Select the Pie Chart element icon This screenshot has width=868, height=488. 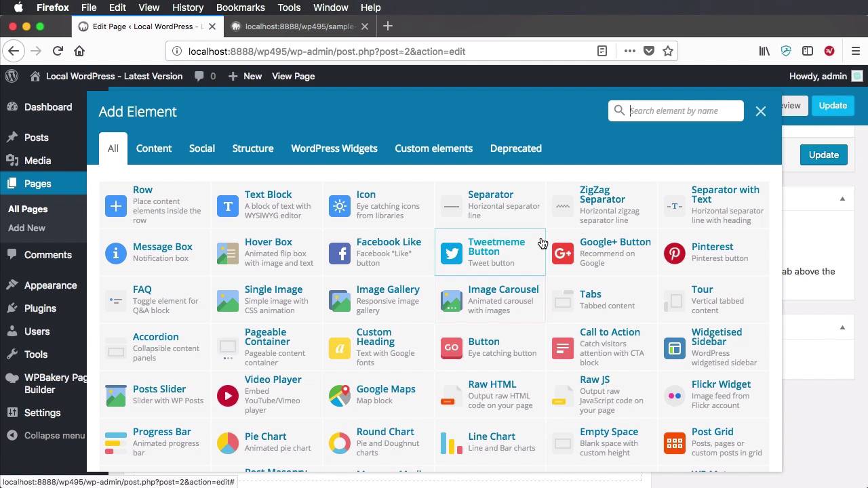tap(228, 443)
